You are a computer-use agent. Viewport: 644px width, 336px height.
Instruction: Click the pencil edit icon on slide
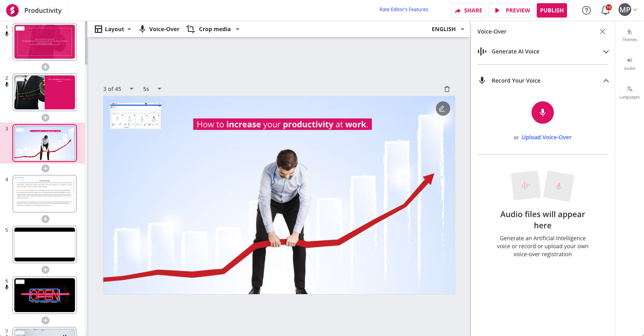coord(443,109)
